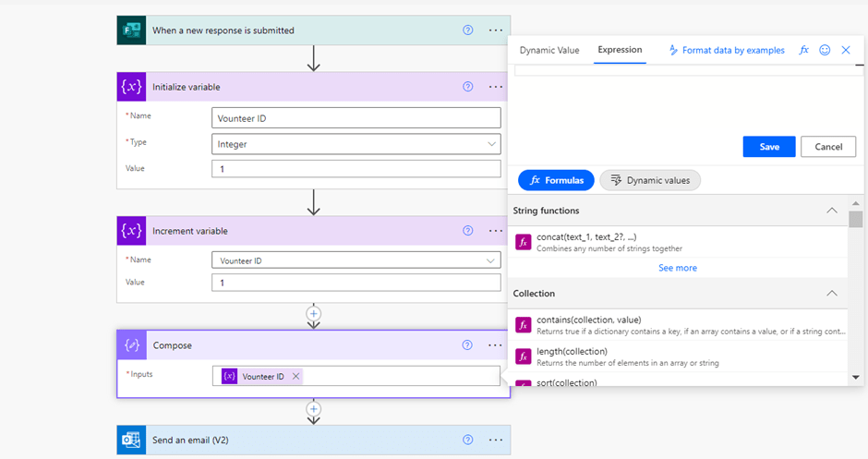868x459 pixels.
Task: Remove Vounteer ID token from Compose inputs
Action: click(x=295, y=376)
